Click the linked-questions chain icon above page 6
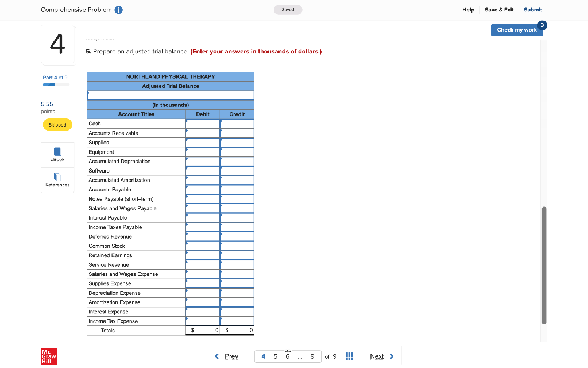This screenshot has width=588, height=368. (x=288, y=350)
